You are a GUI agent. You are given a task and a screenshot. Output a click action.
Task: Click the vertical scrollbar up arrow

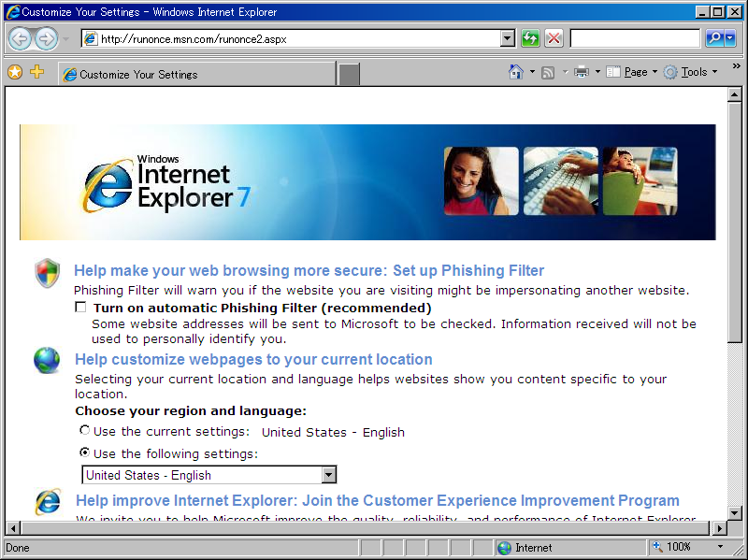735,95
